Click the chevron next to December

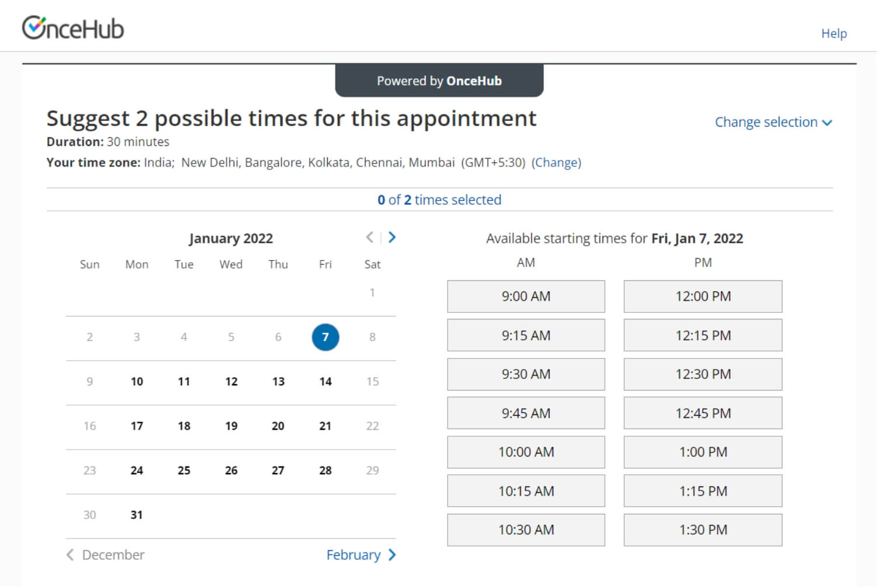[x=70, y=555]
